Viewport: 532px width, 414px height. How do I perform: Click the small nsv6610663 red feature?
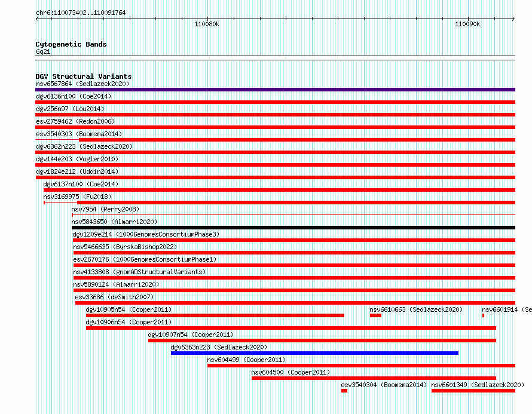point(375,315)
